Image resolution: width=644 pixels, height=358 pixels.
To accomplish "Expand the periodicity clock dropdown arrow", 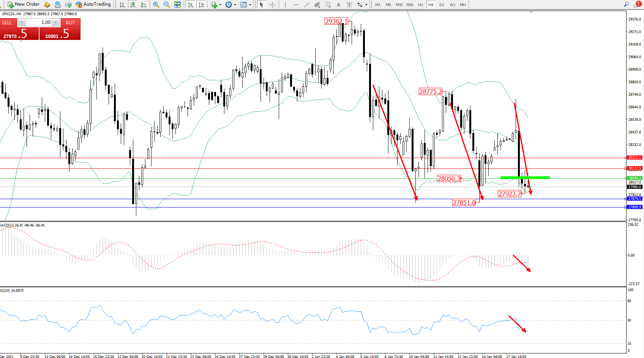I will point(235,5).
